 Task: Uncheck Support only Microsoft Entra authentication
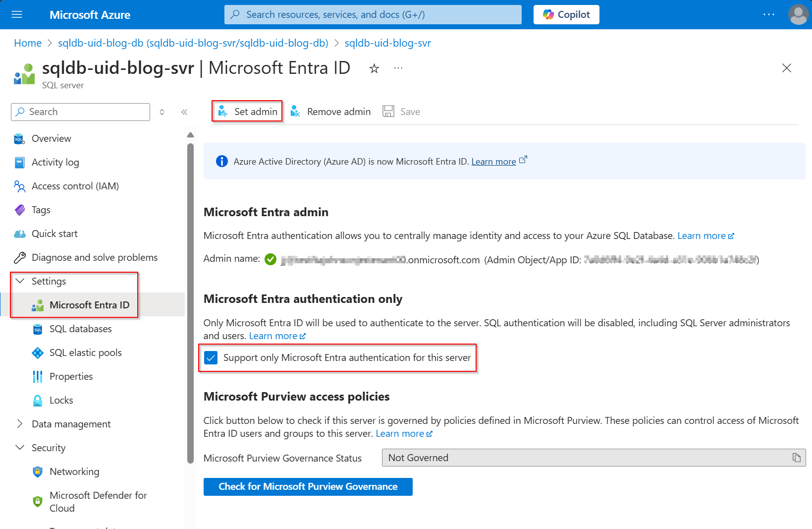[211, 357]
